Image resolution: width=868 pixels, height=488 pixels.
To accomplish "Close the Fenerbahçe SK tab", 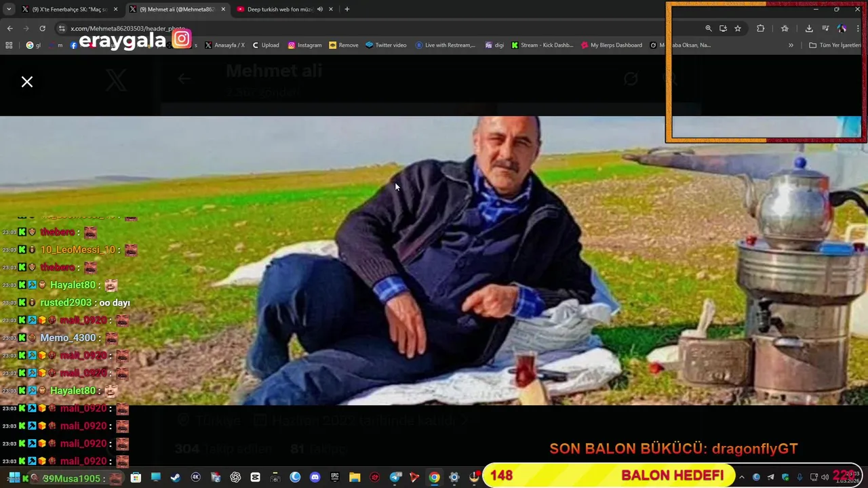I will click(115, 9).
